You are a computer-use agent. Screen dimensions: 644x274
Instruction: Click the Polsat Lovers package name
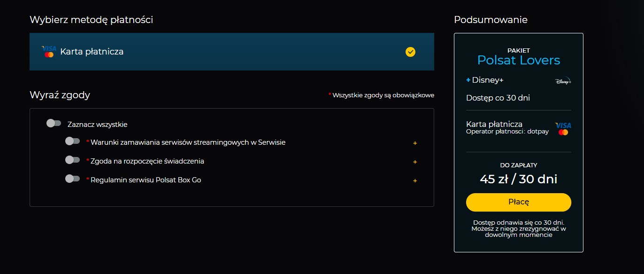click(x=518, y=60)
